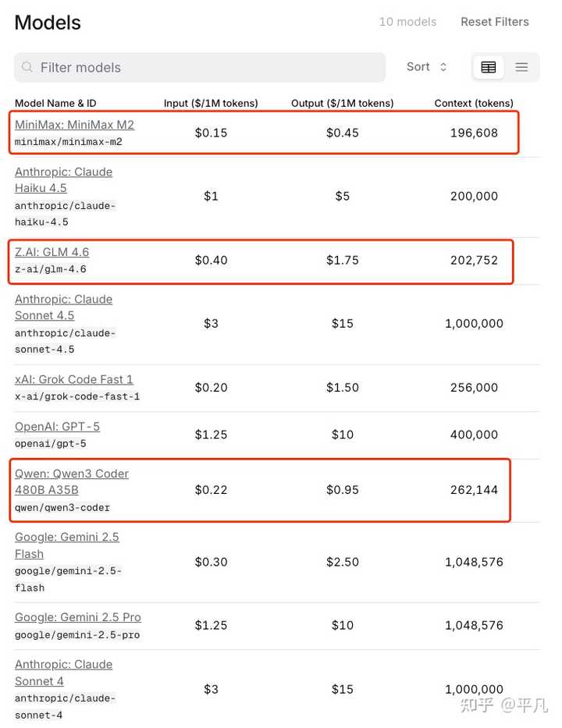
Task: Open OpenAI: GPT-5 model link
Action: [x=57, y=427]
